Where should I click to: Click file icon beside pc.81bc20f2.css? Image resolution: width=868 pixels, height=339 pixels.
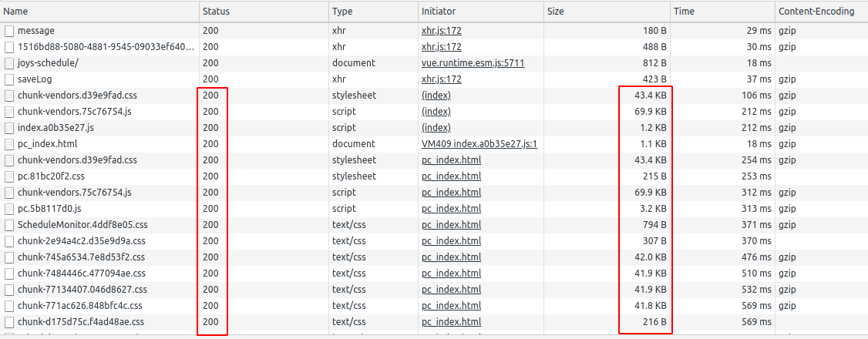point(9,176)
